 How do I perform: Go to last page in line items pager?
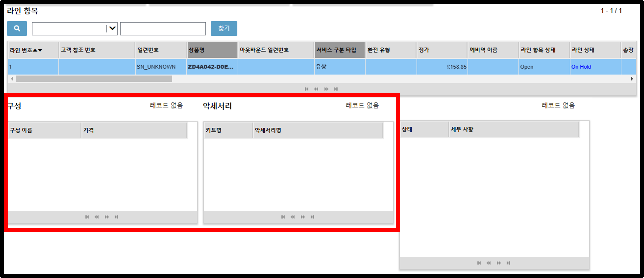336,89
